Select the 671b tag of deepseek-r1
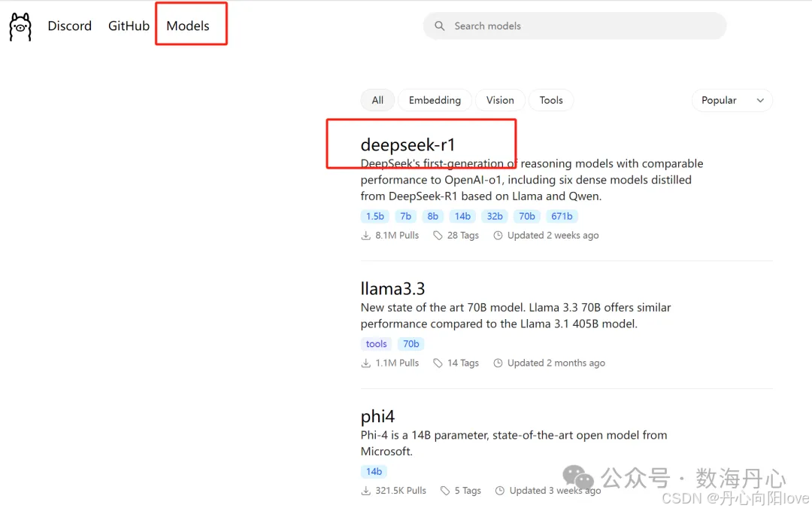Image resolution: width=812 pixels, height=511 pixels. click(x=562, y=216)
